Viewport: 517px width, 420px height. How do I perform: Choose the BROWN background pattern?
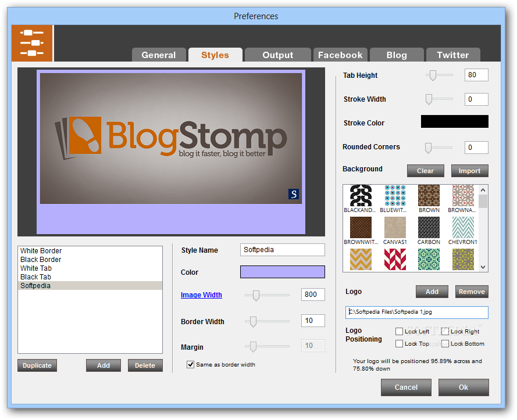click(x=429, y=196)
